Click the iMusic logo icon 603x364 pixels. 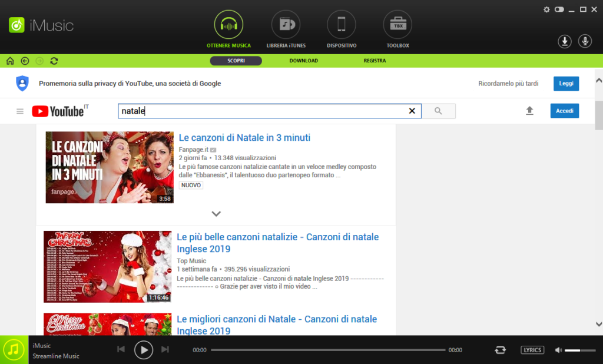[16, 25]
